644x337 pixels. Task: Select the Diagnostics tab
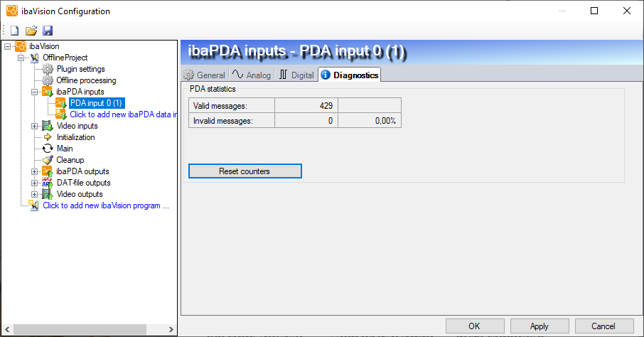(x=350, y=75)
